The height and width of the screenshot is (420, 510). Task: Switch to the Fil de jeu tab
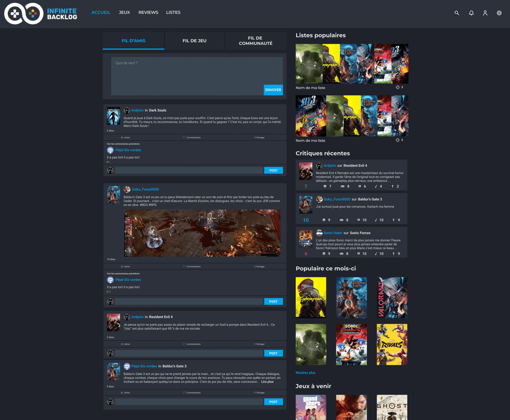coord(194,41)
